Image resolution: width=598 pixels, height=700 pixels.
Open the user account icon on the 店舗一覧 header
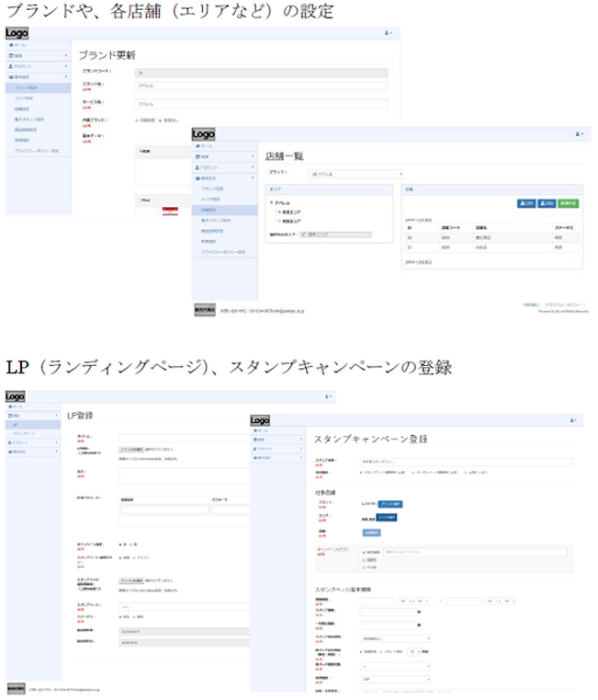(579, 134)
